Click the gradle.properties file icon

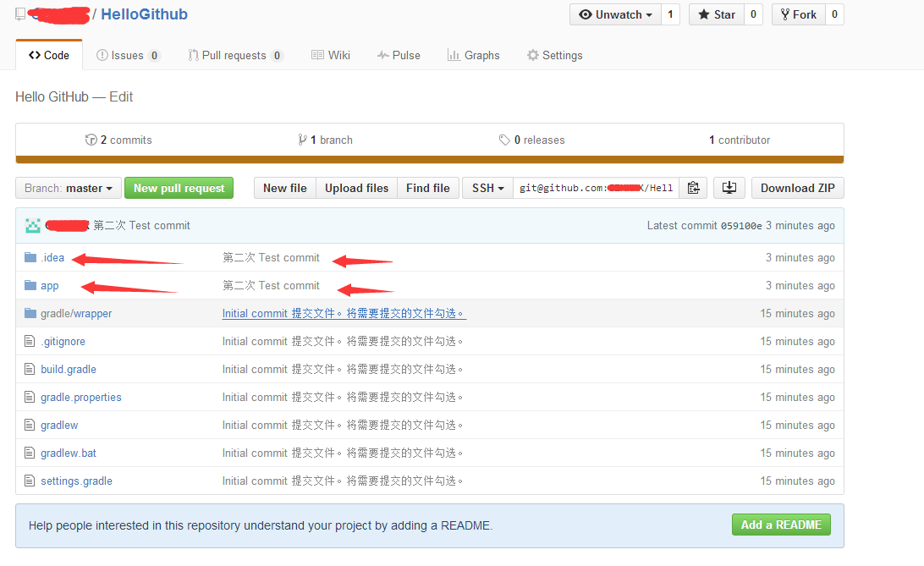click(x=30, y=397)
